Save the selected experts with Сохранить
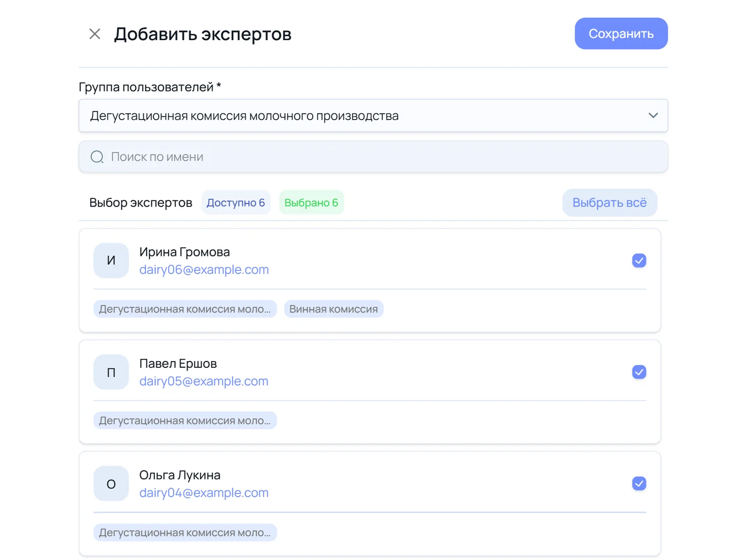Screen dimensions: 747x560 pyautogui.click(x=621, y=33)
